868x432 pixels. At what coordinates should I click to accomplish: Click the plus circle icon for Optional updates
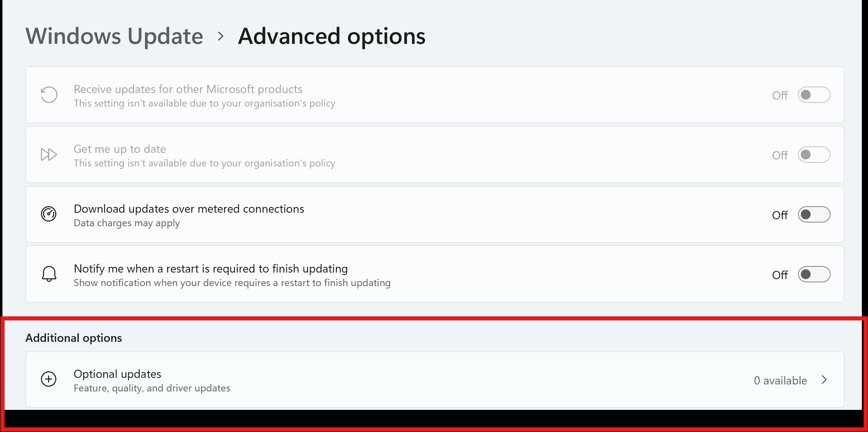(49, 379)
